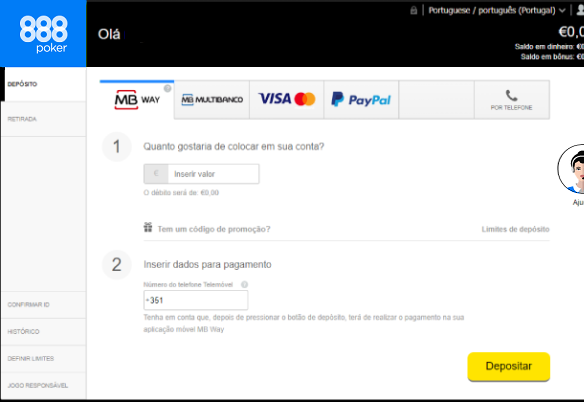This screenshot has height=402, width=584.
Task: Expand Tem um código de promoção
Action: (214, 229)
